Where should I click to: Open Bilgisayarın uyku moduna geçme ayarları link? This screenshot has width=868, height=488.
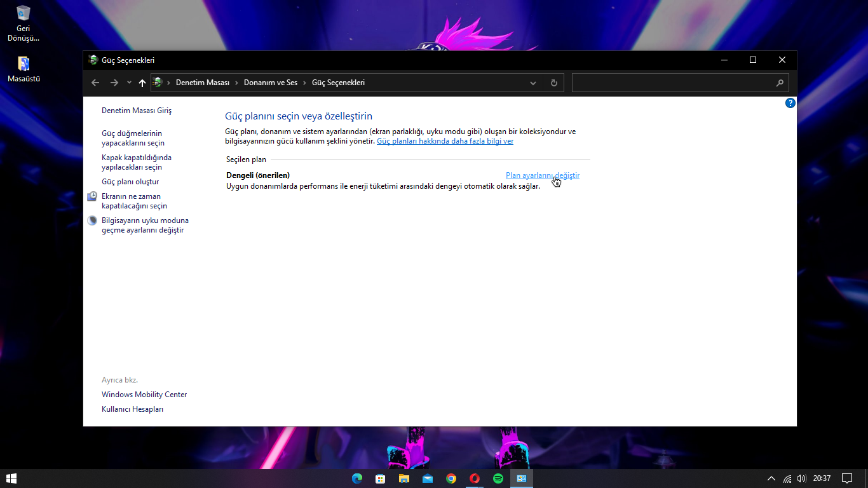145,226
